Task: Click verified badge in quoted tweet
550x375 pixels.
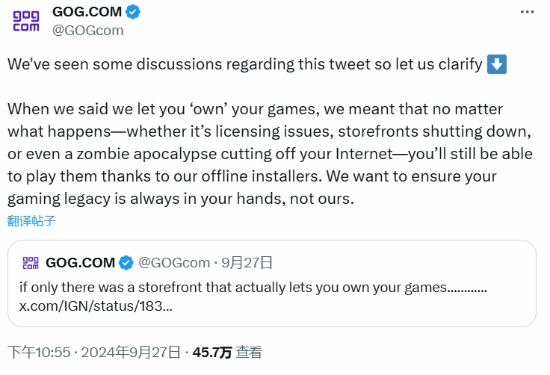Action: [126, 263]
